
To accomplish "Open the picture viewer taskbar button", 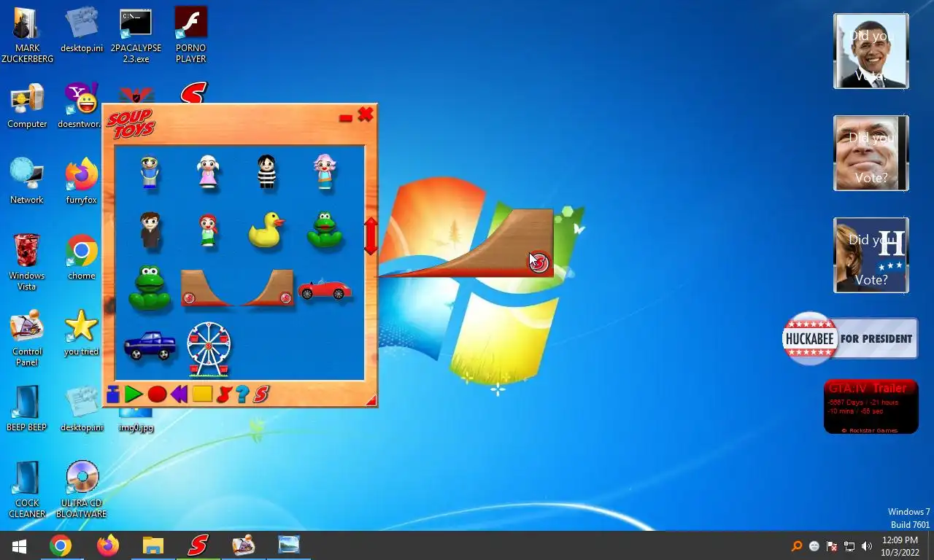I will (289, 545).
